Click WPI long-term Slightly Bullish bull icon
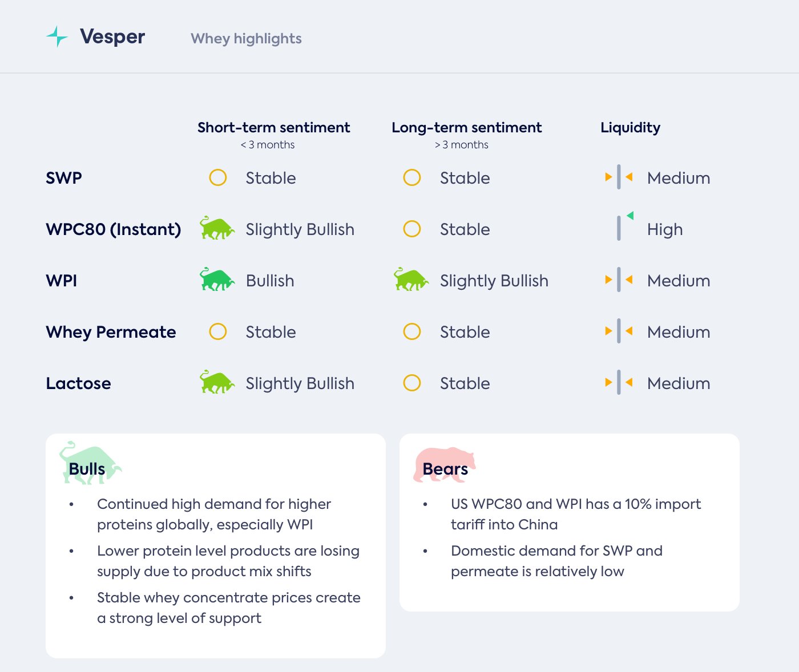799x672 pixels. [x=411, y=280]
